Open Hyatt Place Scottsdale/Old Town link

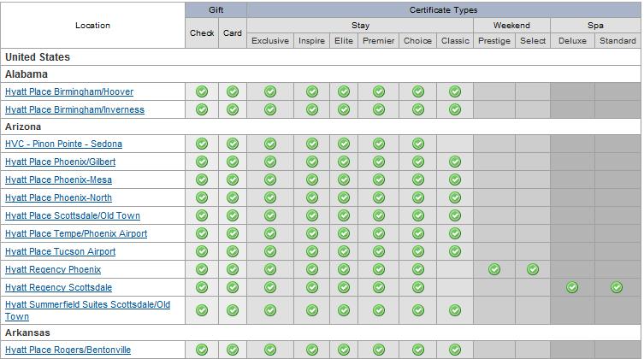pyautogui.click(x=73, y=215)
